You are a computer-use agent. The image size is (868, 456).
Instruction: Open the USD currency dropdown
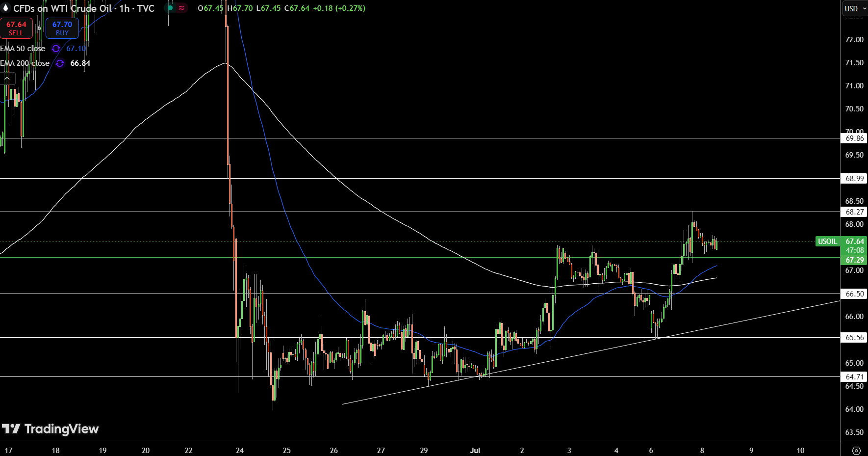point(855,8)
